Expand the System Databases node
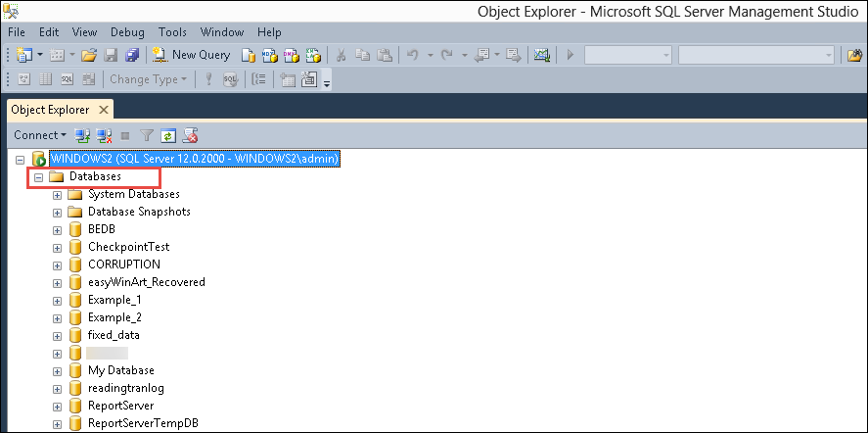 (57, 194)
